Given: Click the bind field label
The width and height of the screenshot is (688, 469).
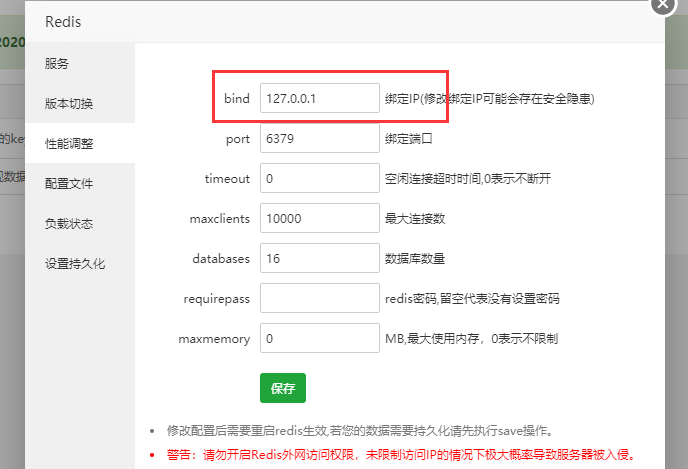Looking at the screenshot, I should click(237, 99).
